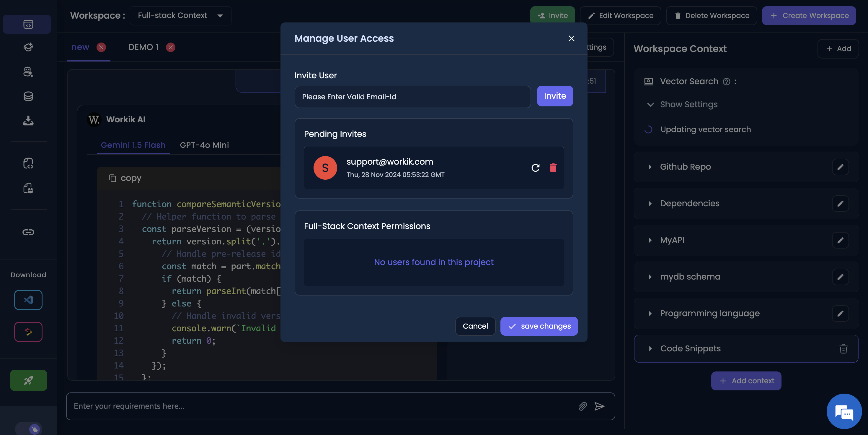The height and width of the screenshot is (435, 868).
Task: Click save changes button
Action: (539, 326)
